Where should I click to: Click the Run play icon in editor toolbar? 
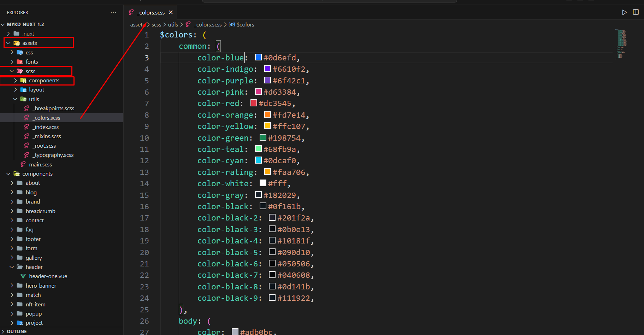pos(624,12)
